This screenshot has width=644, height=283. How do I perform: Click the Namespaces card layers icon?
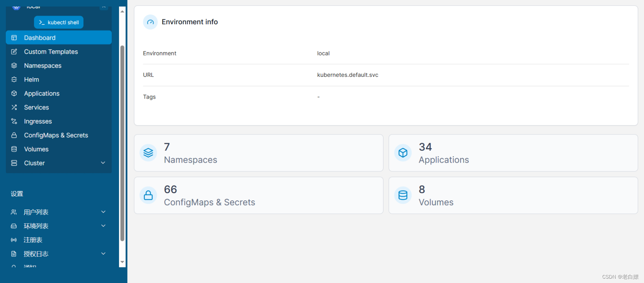[148, 153]
